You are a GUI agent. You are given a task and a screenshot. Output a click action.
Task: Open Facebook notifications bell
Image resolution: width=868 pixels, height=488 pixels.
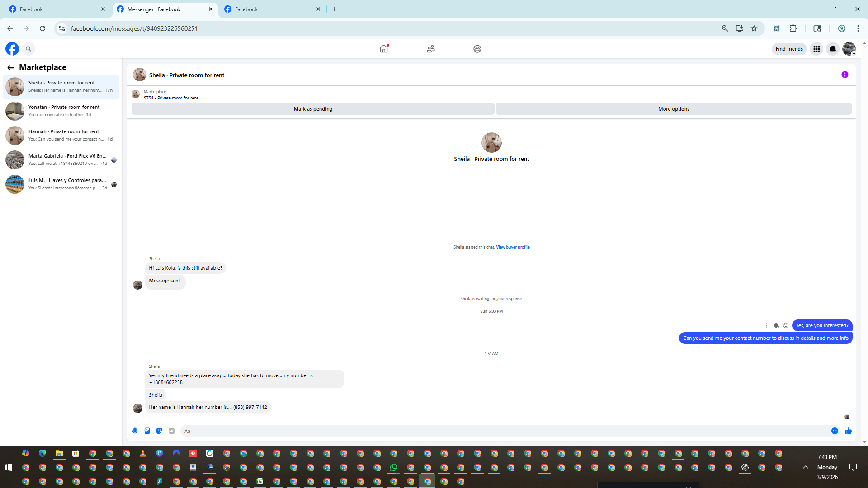click(x=832, y=49)
